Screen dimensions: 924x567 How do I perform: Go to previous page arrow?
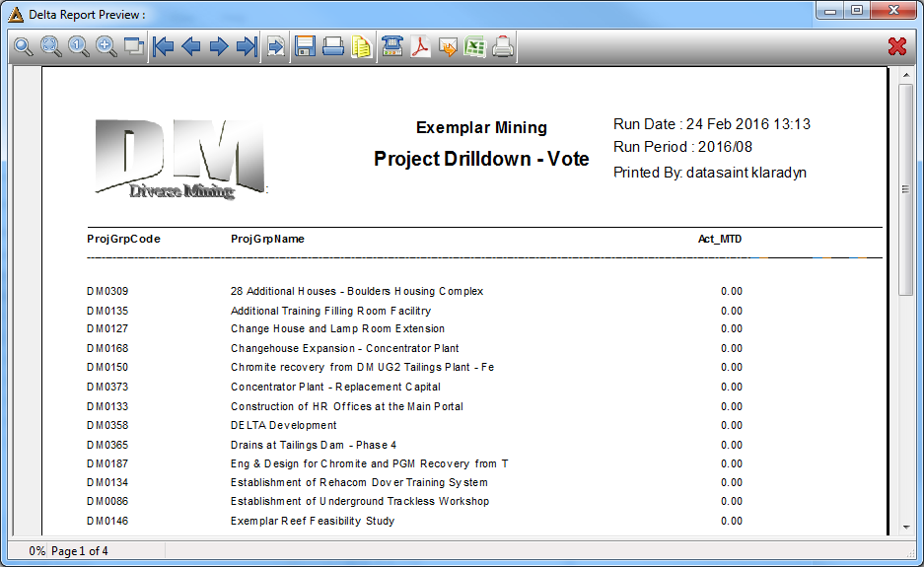[x=191, y=46]
